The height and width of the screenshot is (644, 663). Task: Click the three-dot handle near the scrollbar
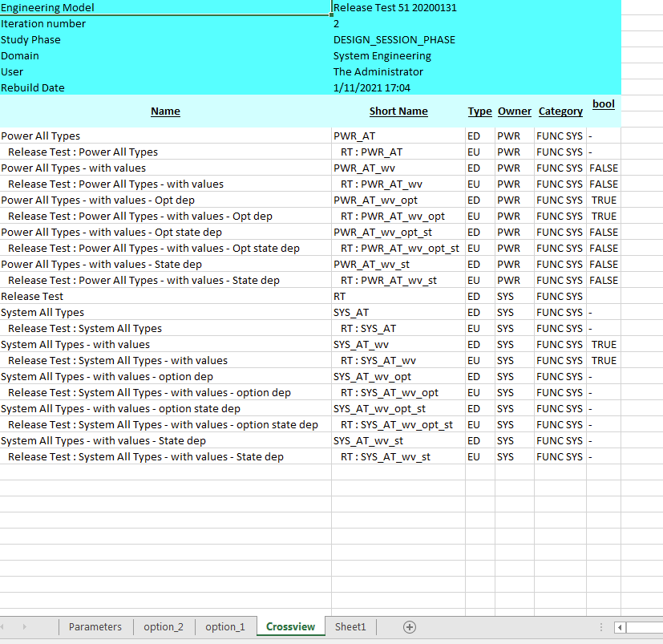600,626
